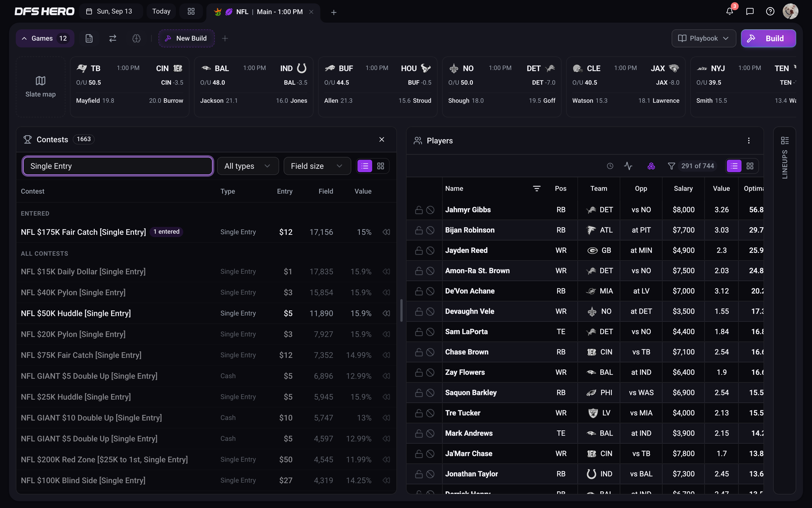
Task: Open the user profile avatar
Action: coord(790,11)
